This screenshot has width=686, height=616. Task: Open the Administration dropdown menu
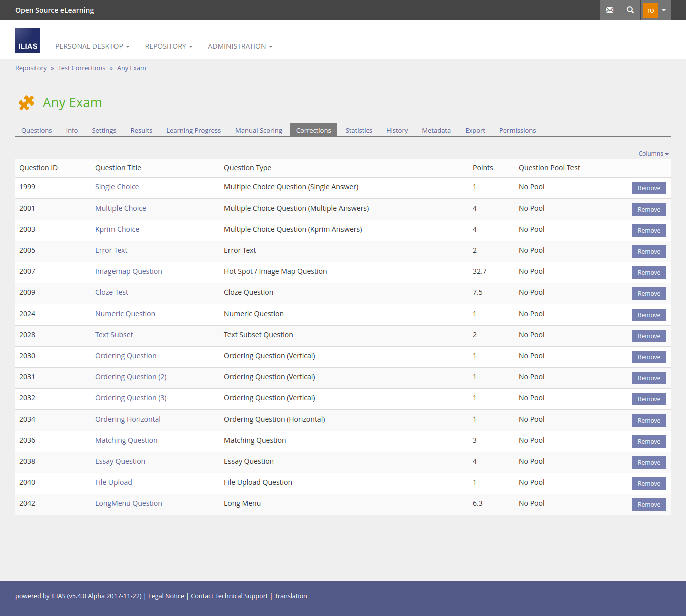coord(240,46)
